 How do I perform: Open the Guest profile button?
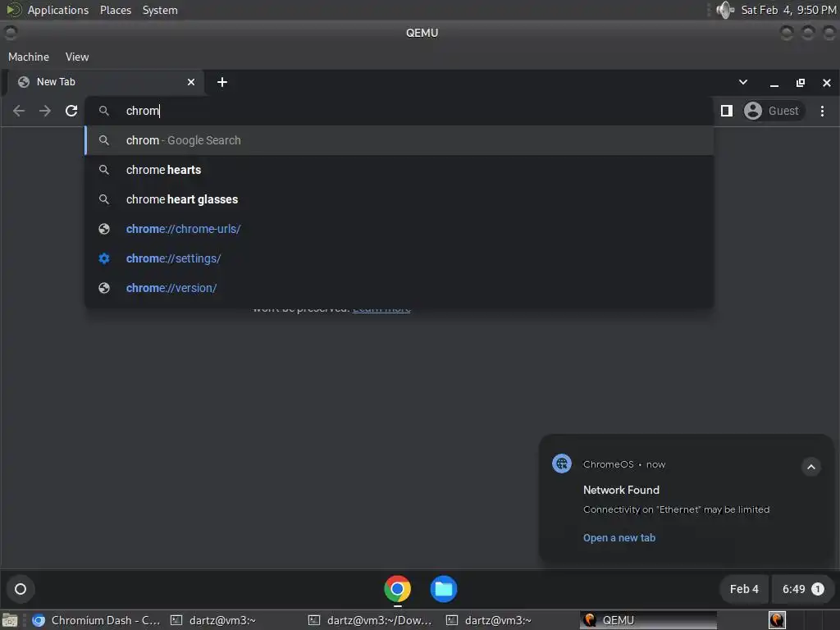pyautogui.click(x=774, y=111)
